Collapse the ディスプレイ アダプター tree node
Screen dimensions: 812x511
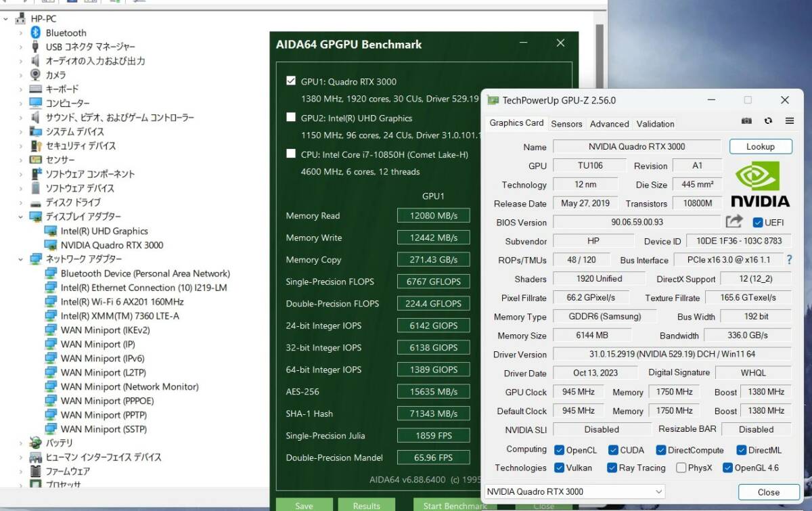tap(21, 217)
